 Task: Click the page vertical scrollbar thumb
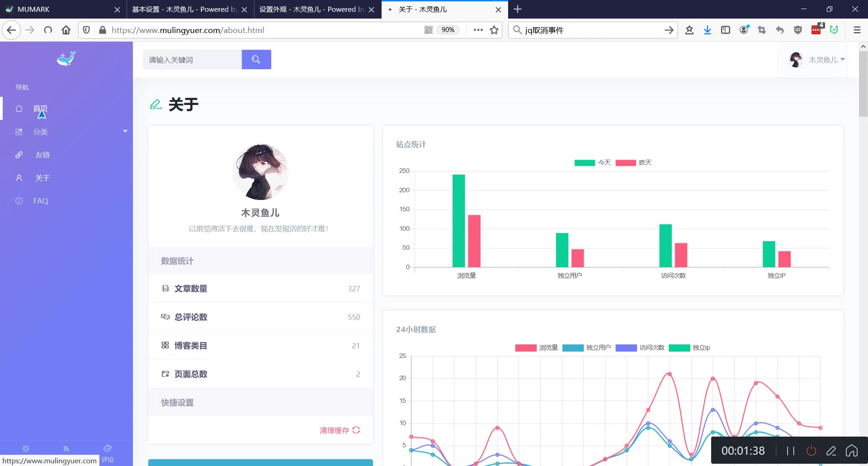point(863,84)
